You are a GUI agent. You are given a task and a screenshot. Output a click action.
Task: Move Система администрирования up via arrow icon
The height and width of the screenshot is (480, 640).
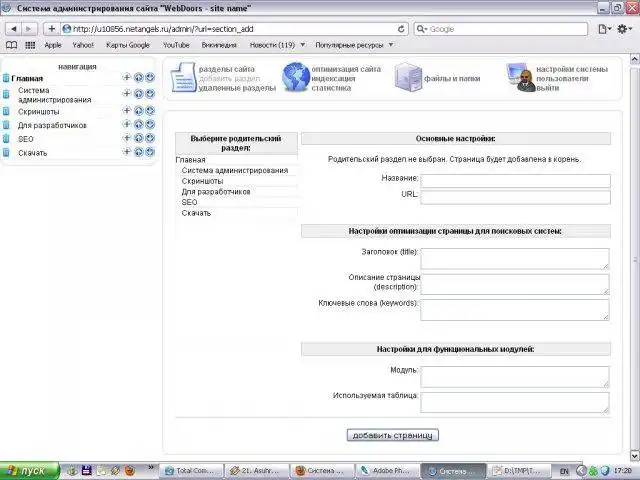click(139, 93)
